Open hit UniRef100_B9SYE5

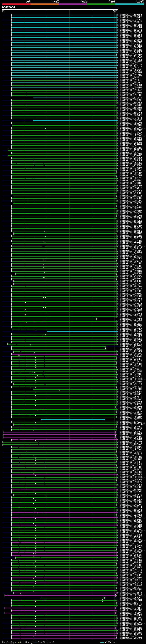pyautogui.click(x=131, y=17)
